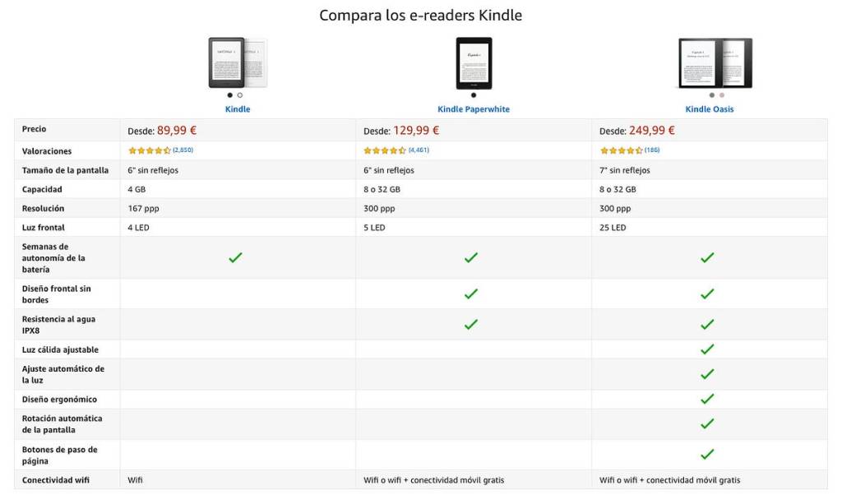Click the 89,99 € Kindle price
Image resolution: width=842 pixels, height=504 pixels.
point(177,130)
